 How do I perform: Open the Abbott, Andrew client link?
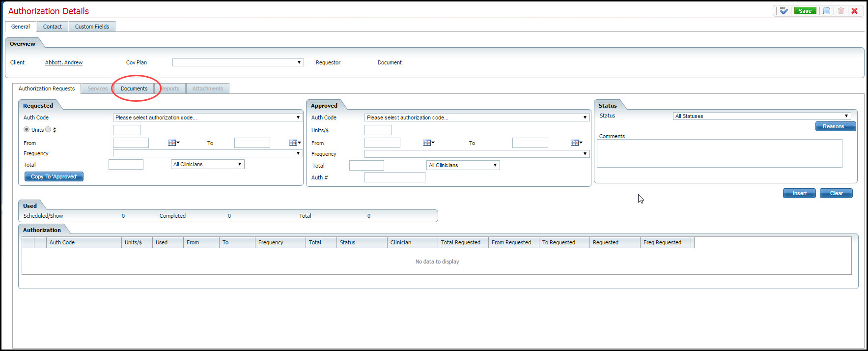(x=64, y=62)
